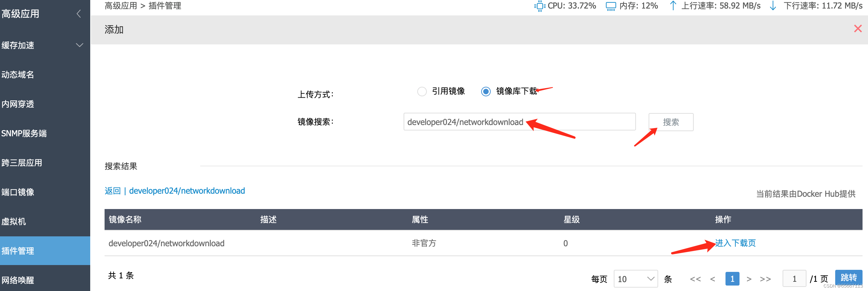Screen dimensions: 868x291
Task: Open the per-page count dropdown showing 10
Action: (636, 279)
